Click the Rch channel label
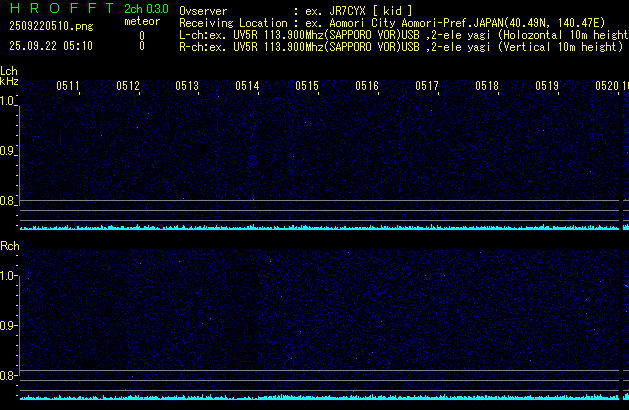The height and width of the screenshot is (410, 629). tap(9, 246)
